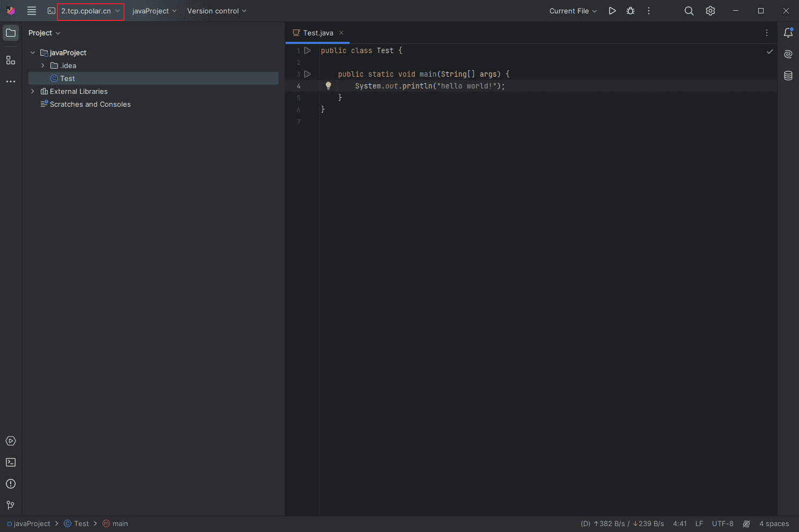Open the main hamburger menu
This screenshot has width=799, height=532.
[31, 11]
